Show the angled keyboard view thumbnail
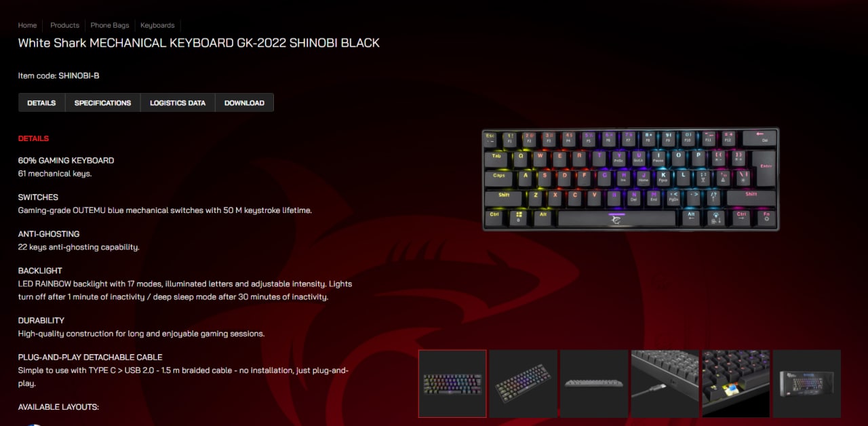The image size is (868, 426). [x=524, y=383]
